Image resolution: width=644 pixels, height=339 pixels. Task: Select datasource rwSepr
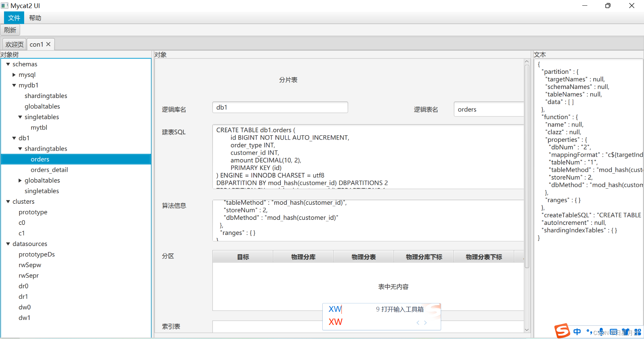29,276
